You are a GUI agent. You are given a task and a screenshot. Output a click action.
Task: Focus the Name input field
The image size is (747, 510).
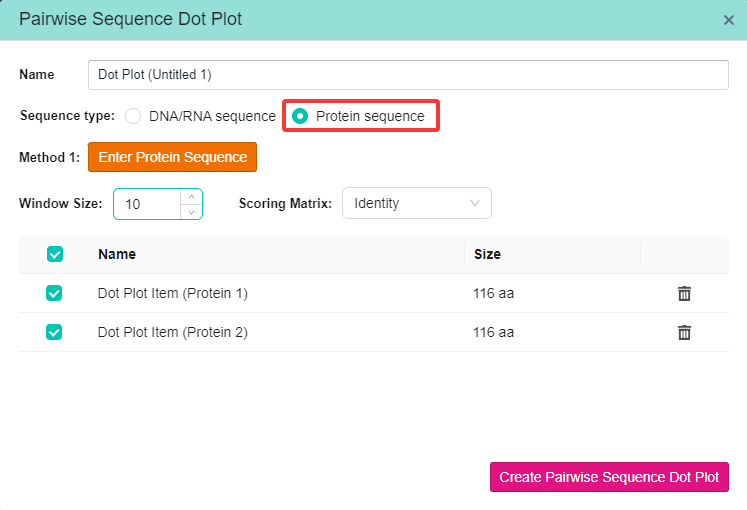(408, 75)
